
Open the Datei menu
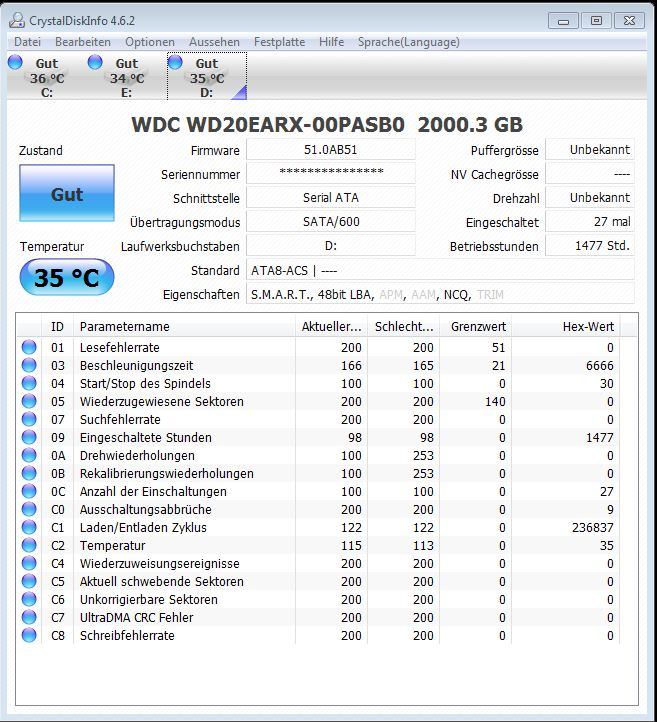[27, 42]
